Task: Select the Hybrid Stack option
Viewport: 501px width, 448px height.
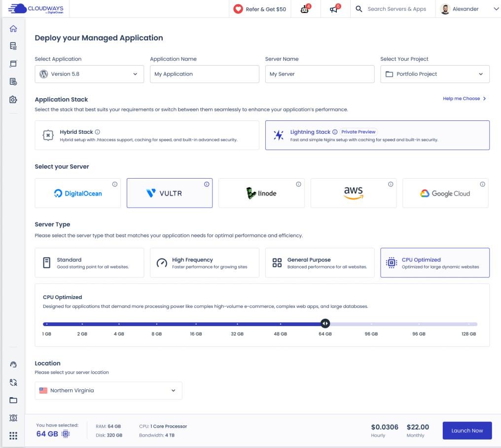Action: (146, 135)
